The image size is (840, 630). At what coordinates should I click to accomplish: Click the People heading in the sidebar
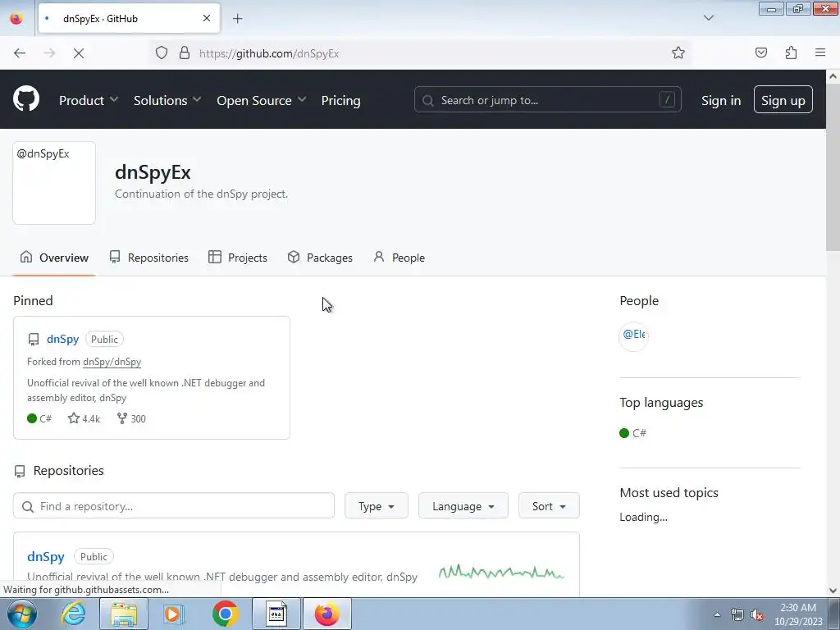(639, 300)
